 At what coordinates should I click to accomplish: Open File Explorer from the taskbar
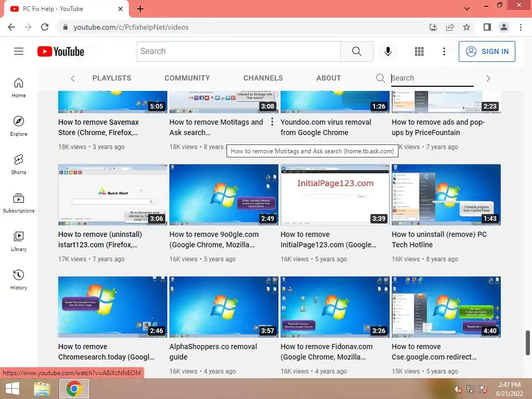point(43,389)
